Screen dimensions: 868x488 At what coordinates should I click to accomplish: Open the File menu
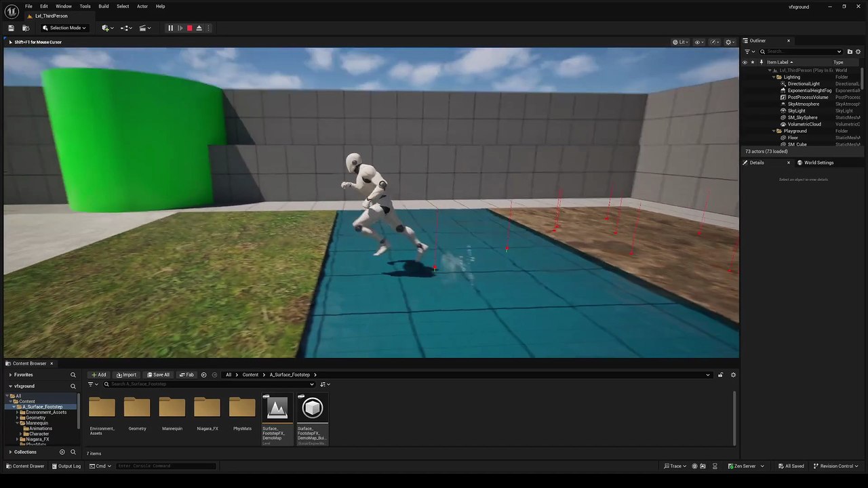(x=28, y=6)
